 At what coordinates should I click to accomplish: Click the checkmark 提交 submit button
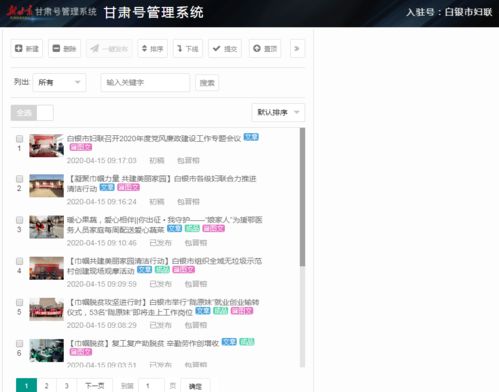[225, 49]
